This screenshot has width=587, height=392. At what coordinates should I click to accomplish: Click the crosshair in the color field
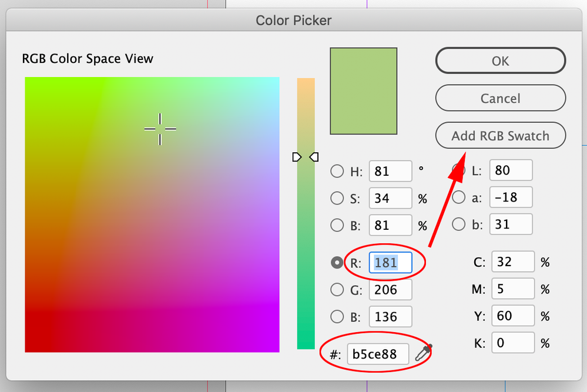point(160,129)
